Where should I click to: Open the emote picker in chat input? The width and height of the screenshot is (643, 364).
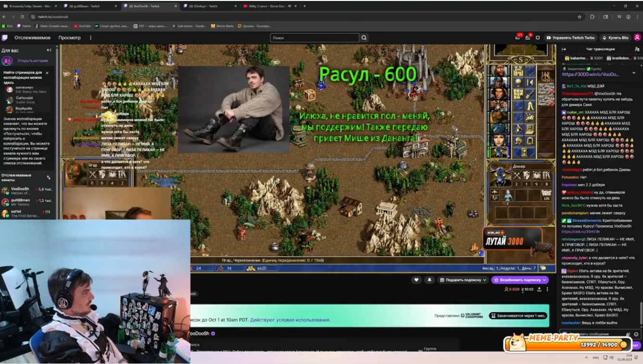click(636, 334)
